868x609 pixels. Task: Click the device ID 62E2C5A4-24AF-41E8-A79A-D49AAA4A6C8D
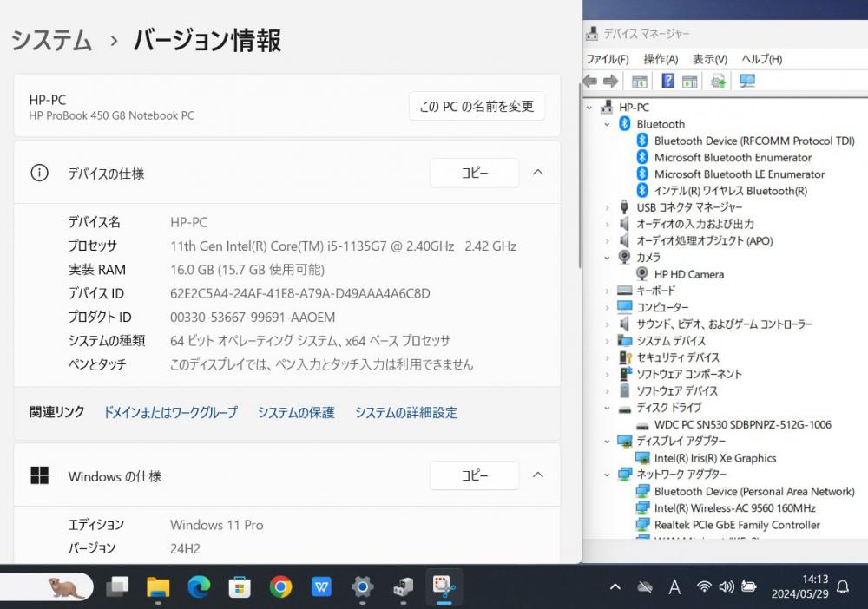(300, 293)
